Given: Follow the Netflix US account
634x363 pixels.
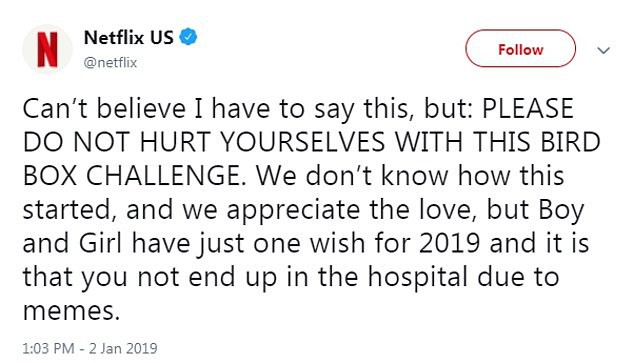Looking at the screenshot, I should 520,49.
